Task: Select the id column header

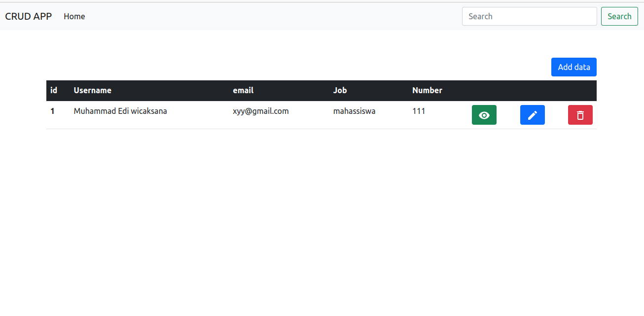Action: (x=53, y=90)
